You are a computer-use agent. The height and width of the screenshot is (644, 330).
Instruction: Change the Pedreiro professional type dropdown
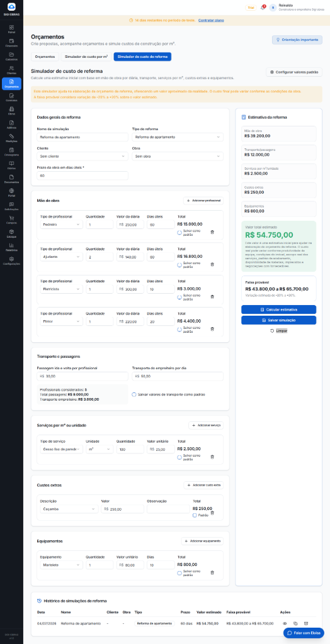61,225
